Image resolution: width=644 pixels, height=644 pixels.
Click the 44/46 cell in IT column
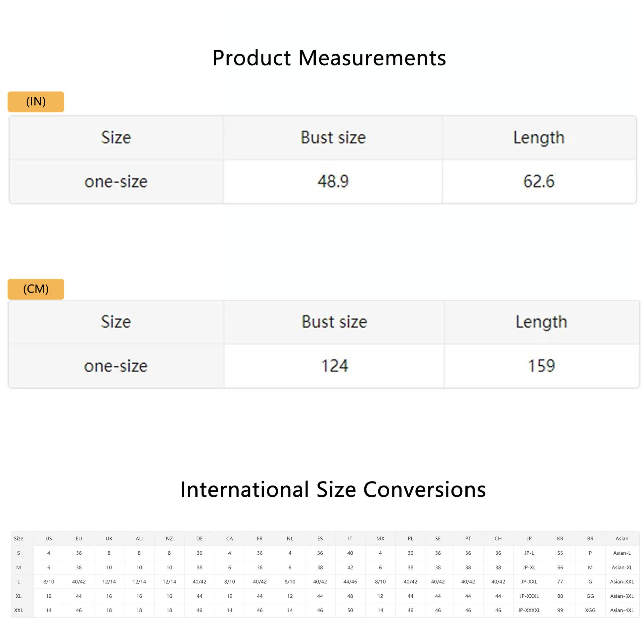pyautogui.click(x=350, y=582)
